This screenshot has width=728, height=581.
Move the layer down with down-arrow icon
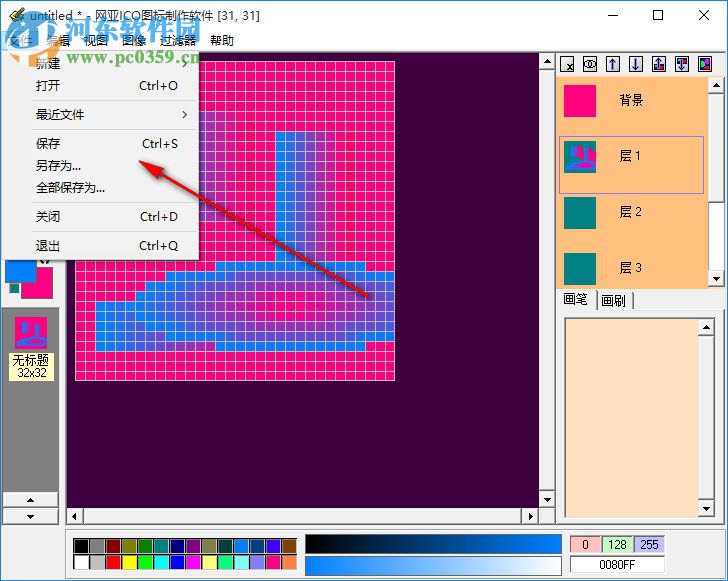pos(636,64)
